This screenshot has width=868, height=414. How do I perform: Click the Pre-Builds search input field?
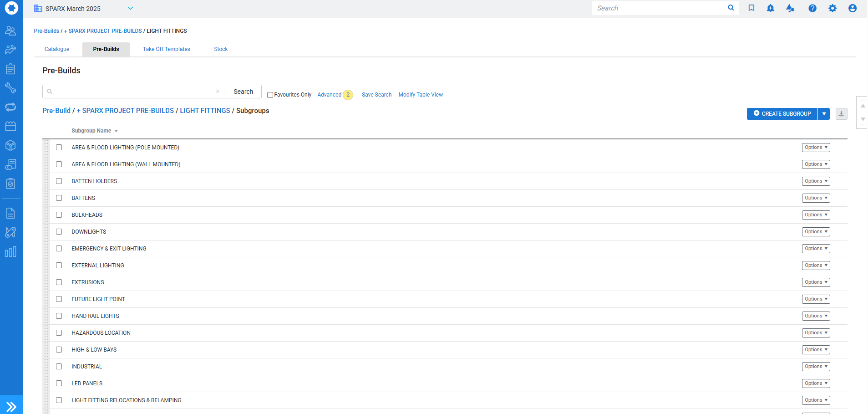pos(133,92)
